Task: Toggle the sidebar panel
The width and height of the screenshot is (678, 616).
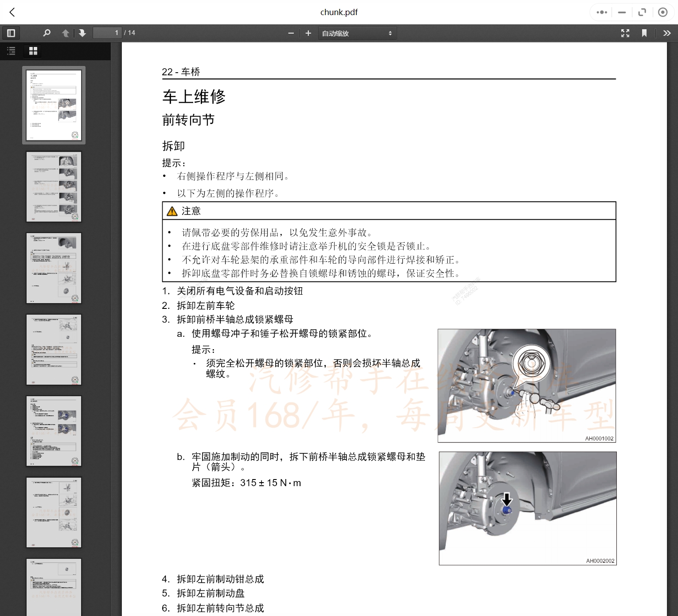Action: coord(11,33)
